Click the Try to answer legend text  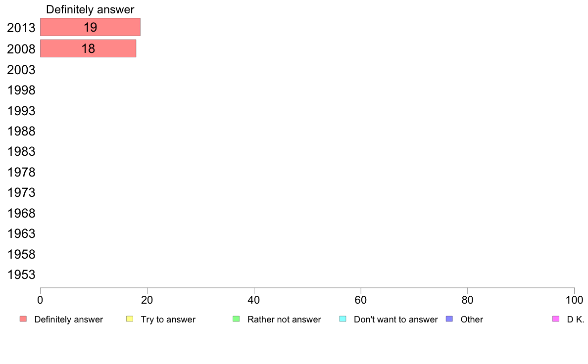(168, 319)
